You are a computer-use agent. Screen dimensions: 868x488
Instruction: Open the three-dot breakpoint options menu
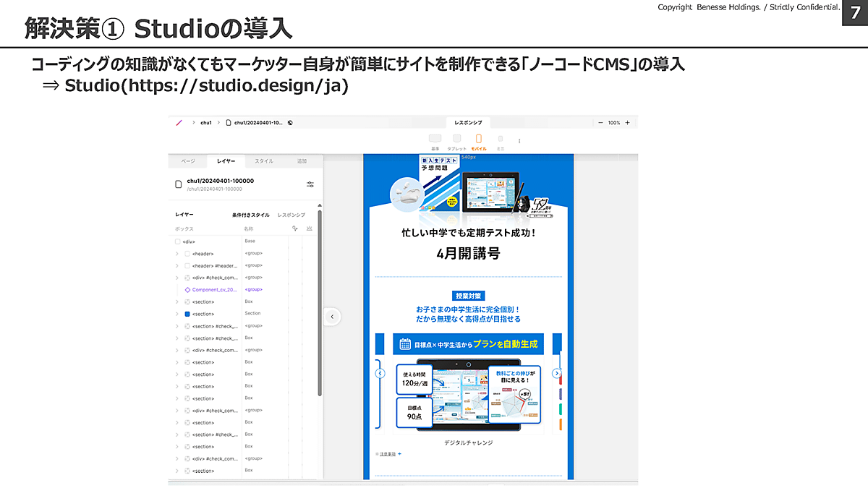pos(519,141)
